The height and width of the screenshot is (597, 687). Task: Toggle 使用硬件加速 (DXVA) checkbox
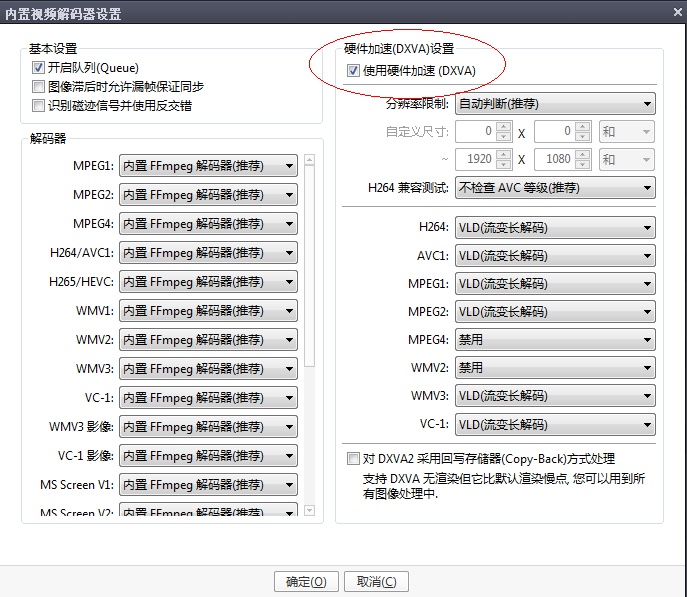[x=353, y=71]
